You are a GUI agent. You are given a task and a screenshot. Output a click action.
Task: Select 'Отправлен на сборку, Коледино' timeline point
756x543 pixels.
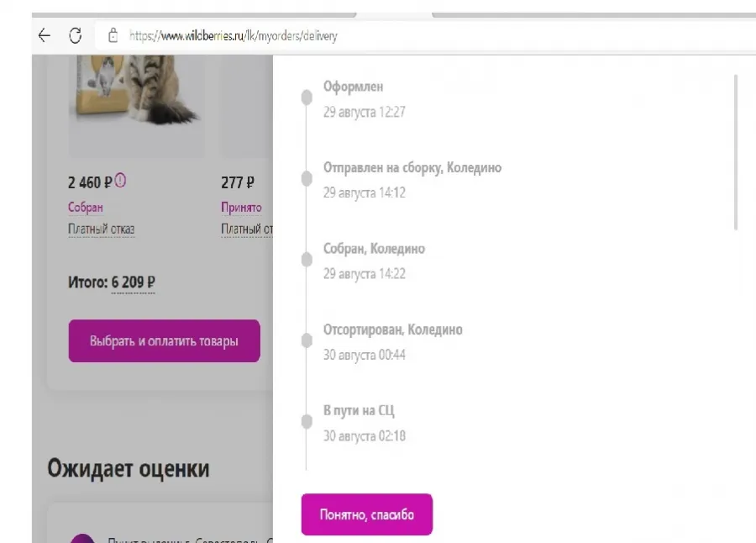[x=307, y=178]
